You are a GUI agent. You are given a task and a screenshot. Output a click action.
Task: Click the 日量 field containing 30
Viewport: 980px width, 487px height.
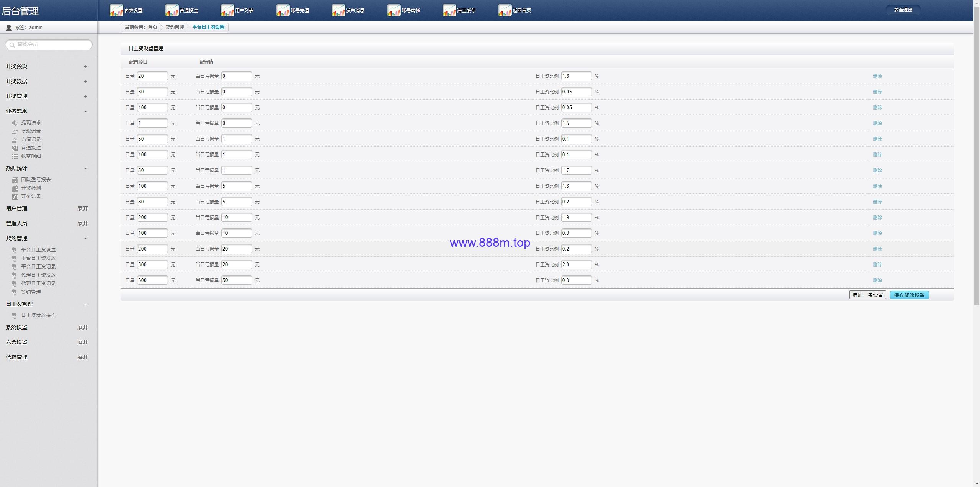coord(152,92)
